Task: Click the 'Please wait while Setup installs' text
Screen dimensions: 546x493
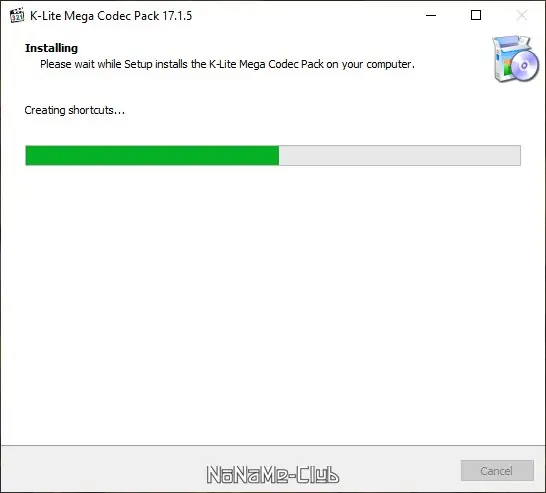Action: coord(114,64)
